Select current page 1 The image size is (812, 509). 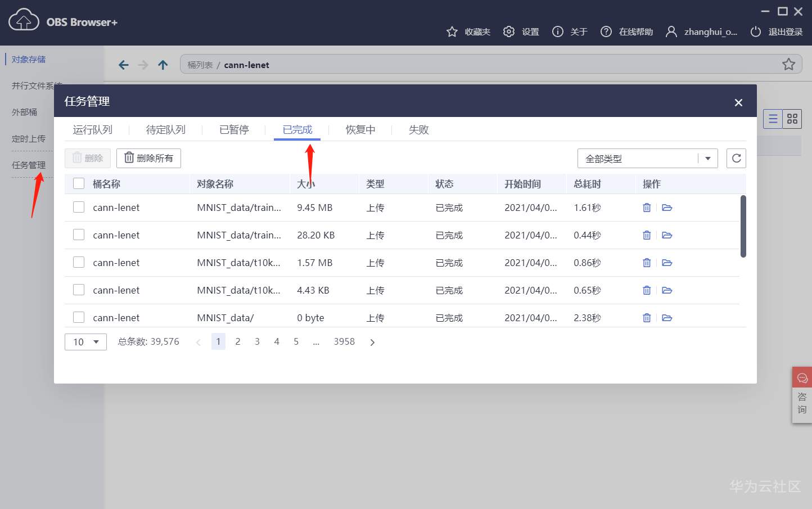[218, 341]
